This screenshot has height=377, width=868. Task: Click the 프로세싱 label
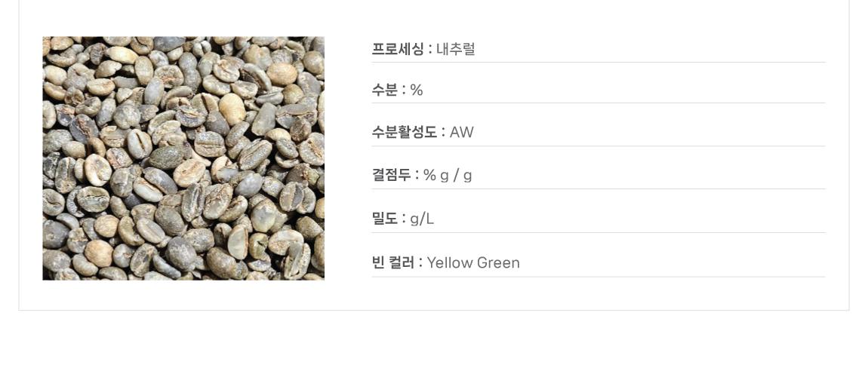[x=398, y=49]
